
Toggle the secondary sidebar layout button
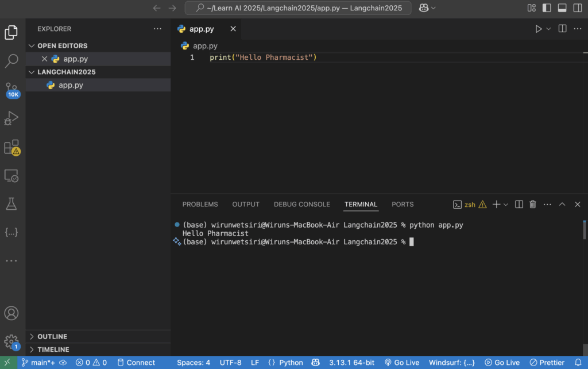[x=577, y=8]
